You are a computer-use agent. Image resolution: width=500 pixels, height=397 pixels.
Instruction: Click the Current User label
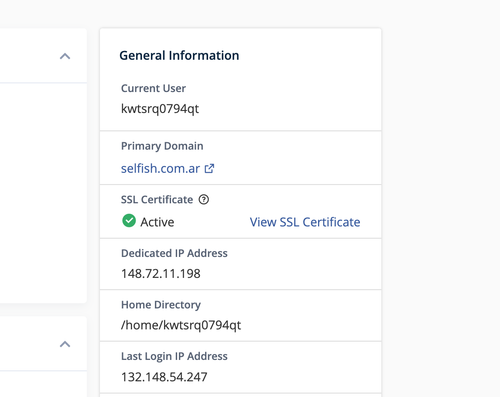click(x=153, y=88)
